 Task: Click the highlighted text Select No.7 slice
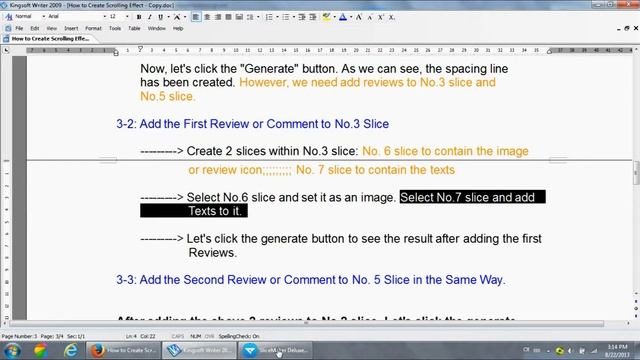tap(472, 197)
